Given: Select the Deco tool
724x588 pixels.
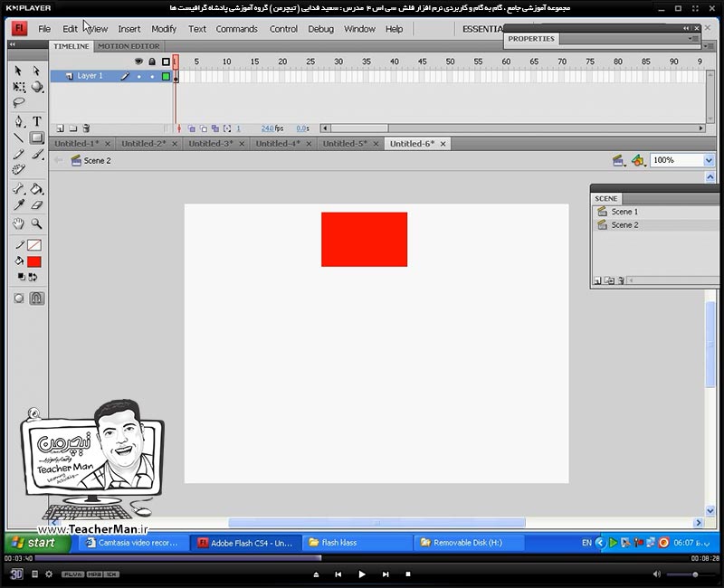Looking at the screenshot, I should [18, 170].
